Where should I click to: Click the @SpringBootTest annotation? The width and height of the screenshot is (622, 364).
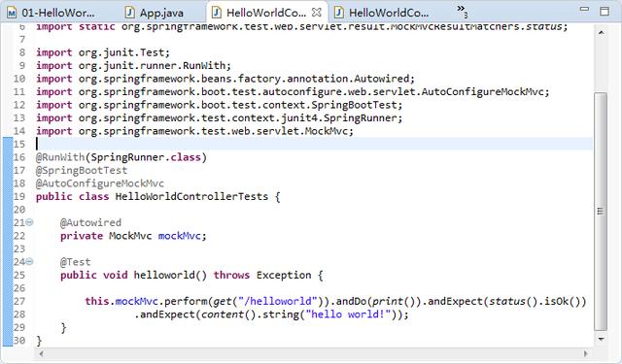click(x=82, y=170)
